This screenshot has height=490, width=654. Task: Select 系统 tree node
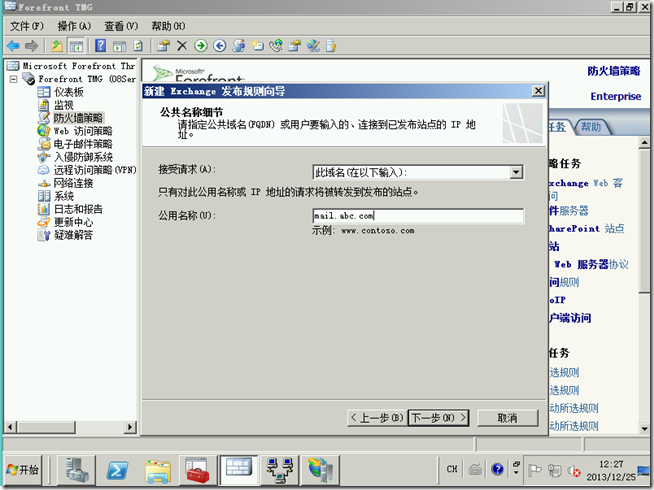click(x=63, y=196)
